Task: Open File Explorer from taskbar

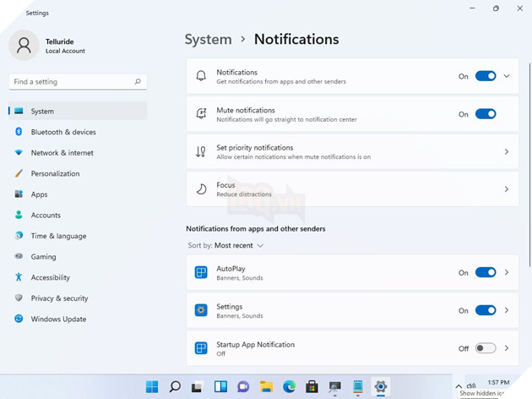Action: [266, 386]
